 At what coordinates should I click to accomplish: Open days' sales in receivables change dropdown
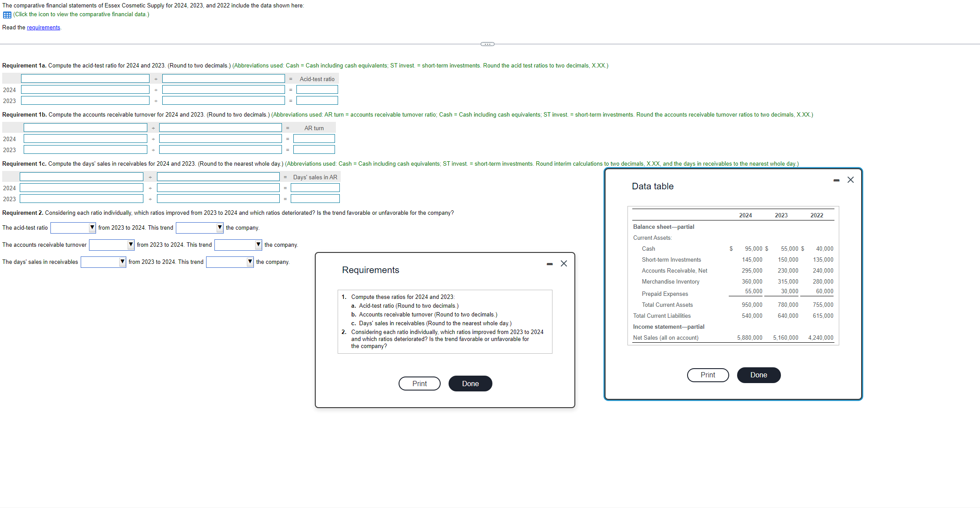[103, 262]
